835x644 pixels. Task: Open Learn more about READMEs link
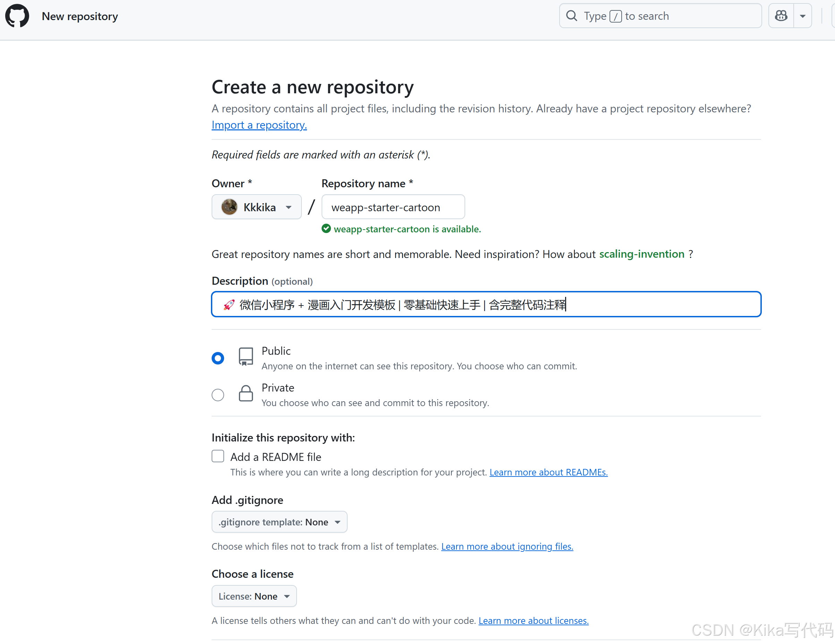click(548, 472)
